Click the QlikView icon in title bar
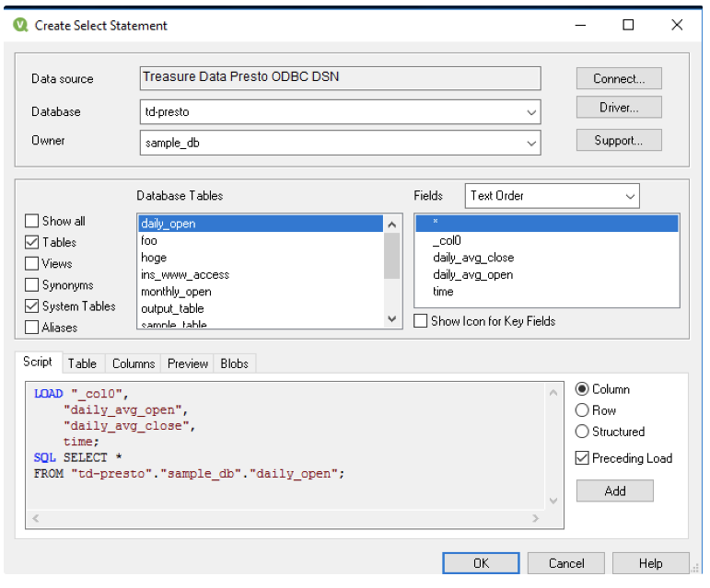 coord(20,25)
